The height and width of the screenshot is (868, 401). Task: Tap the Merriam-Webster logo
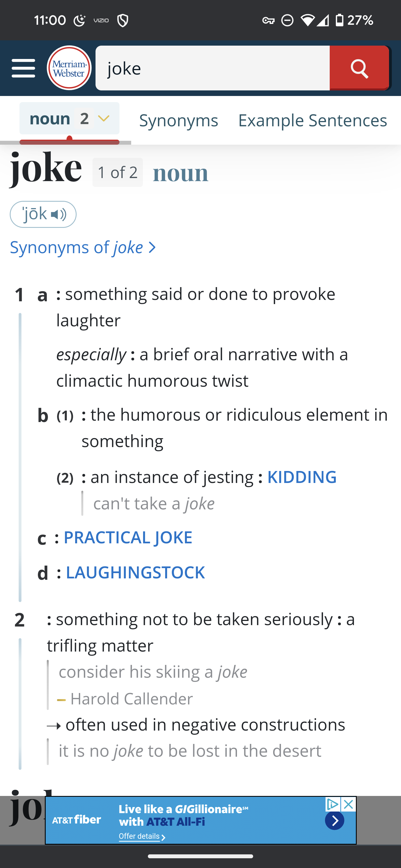69,68
